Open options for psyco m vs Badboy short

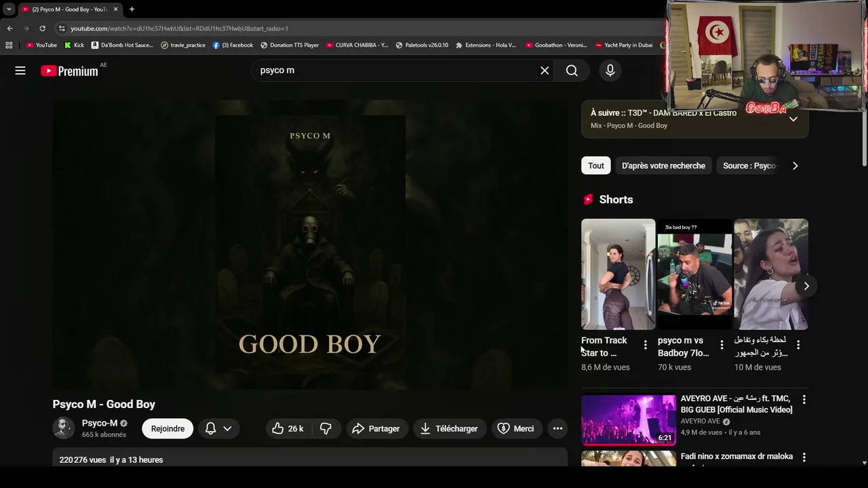pyautogui.click(x=722, y=345)
